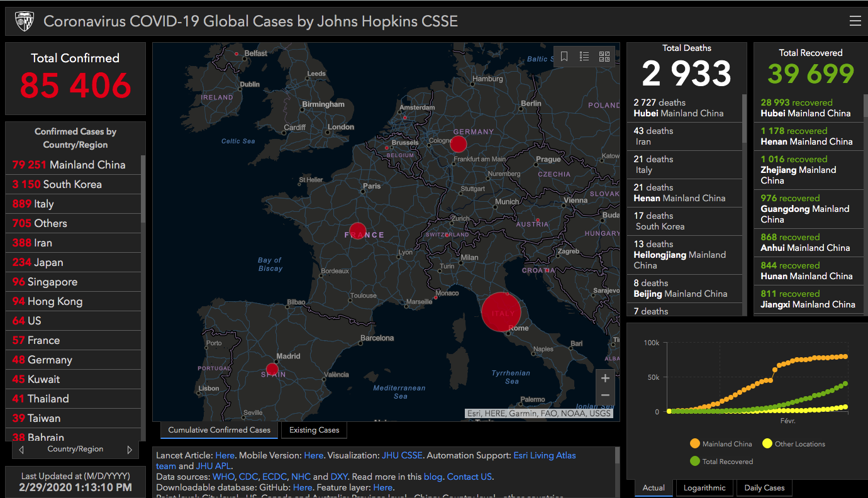Viewport: 868px width, 498px height.
Task: Click 1 178 recovered Henan row
Action: click(808, 136)
